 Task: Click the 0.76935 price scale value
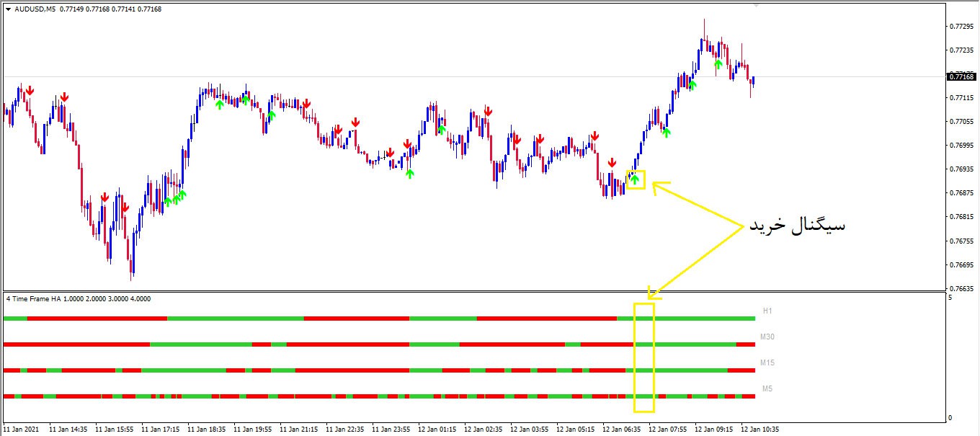click(x=963, y=169)
